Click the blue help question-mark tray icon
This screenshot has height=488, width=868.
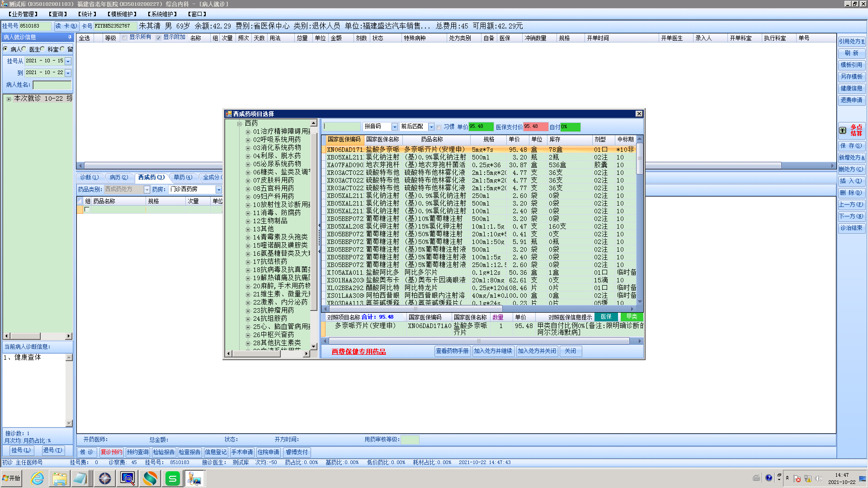(x=769, y=478)
